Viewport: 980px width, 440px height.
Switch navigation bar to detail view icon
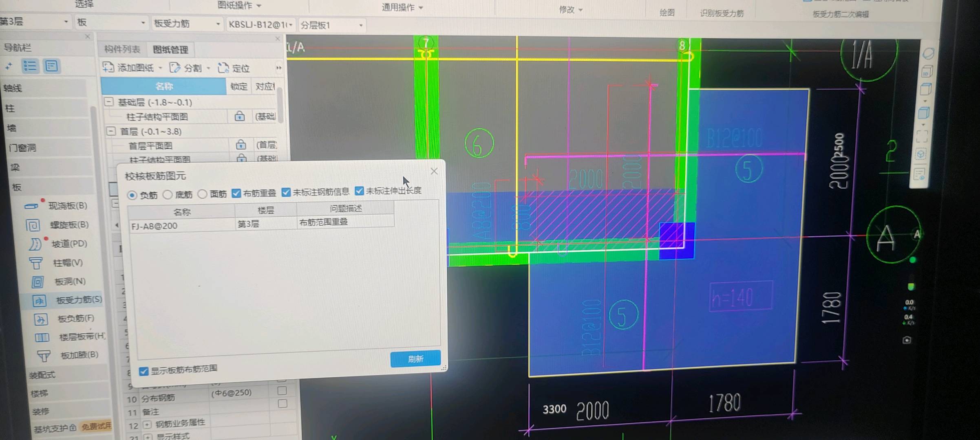pos(52,66)
